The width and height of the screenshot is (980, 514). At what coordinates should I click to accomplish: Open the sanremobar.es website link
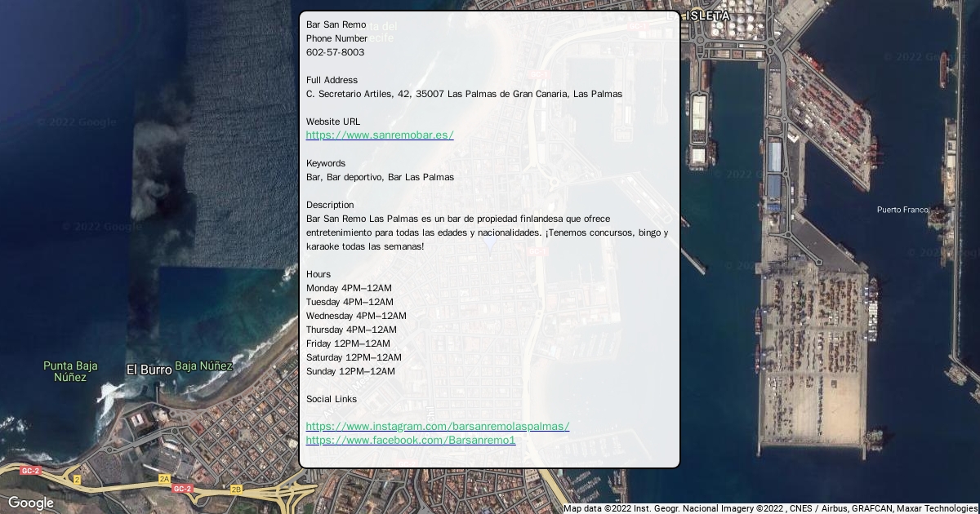(379, 135)
